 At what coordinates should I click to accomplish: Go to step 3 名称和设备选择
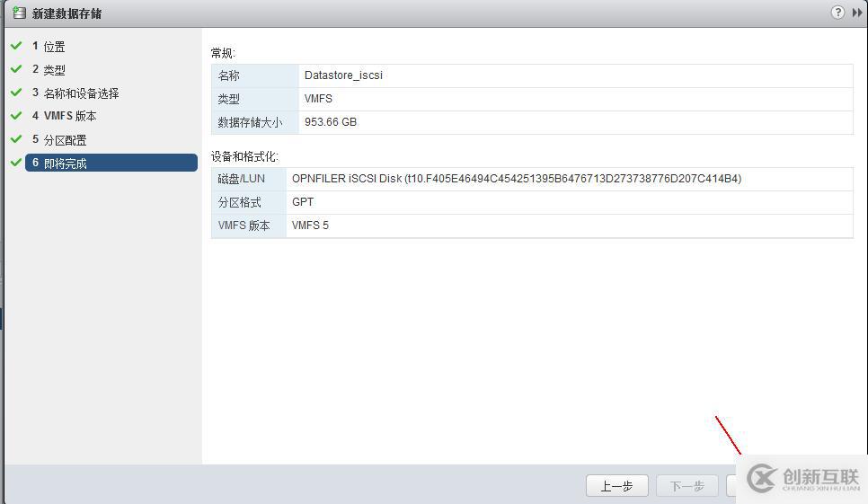click(x=75, y=93)
